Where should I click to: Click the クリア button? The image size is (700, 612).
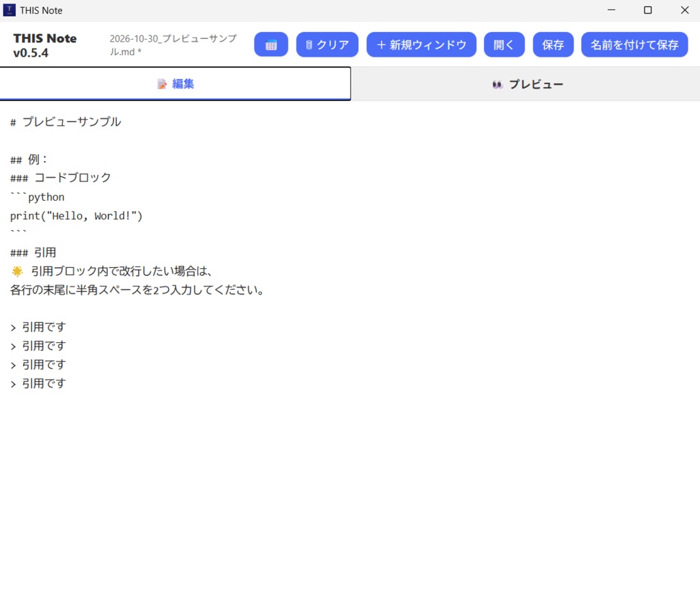tap(327, 44)
